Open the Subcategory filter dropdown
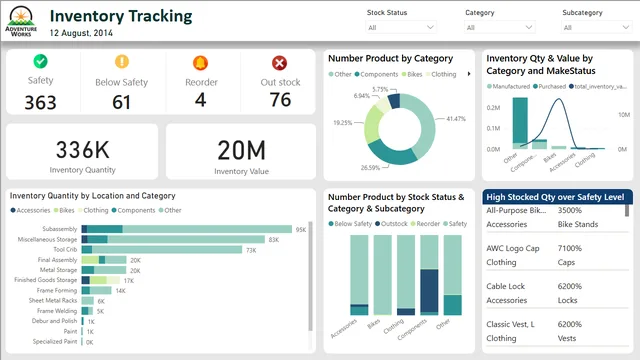The width and height of the screenshot is (640, 360). click(597, 27)
